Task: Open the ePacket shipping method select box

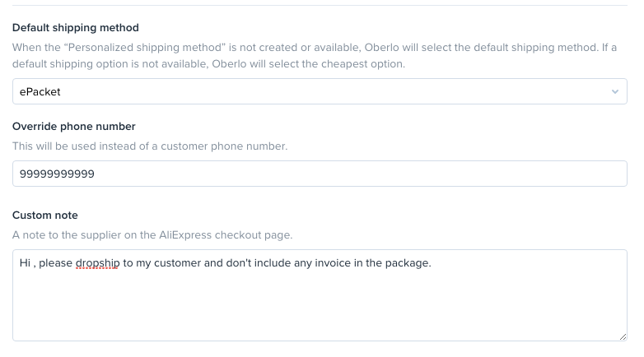Action: [x=320, y=92]
